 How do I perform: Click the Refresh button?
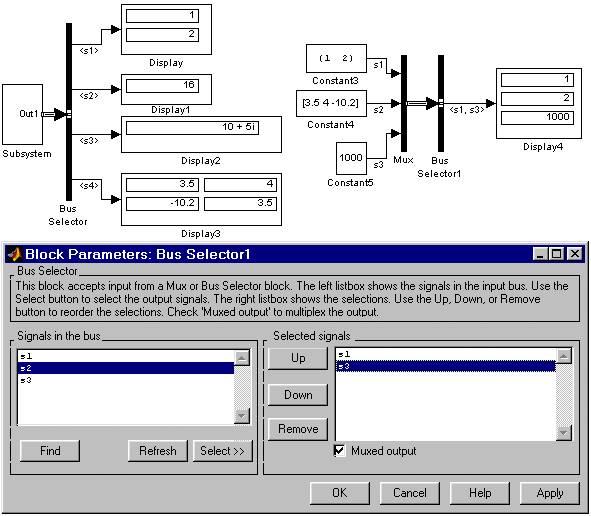click(x=158, y=451)
